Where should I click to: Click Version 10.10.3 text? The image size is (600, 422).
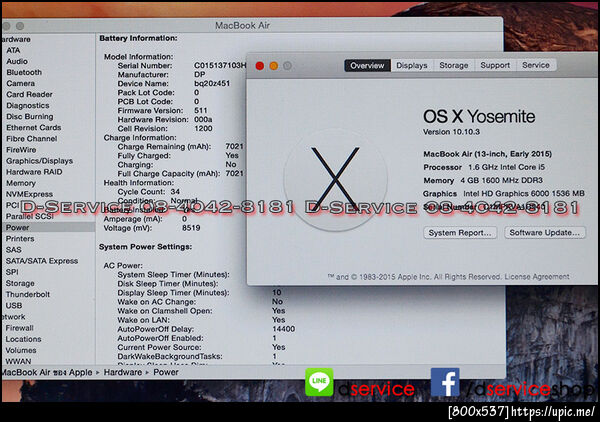(x=451, y=132)
